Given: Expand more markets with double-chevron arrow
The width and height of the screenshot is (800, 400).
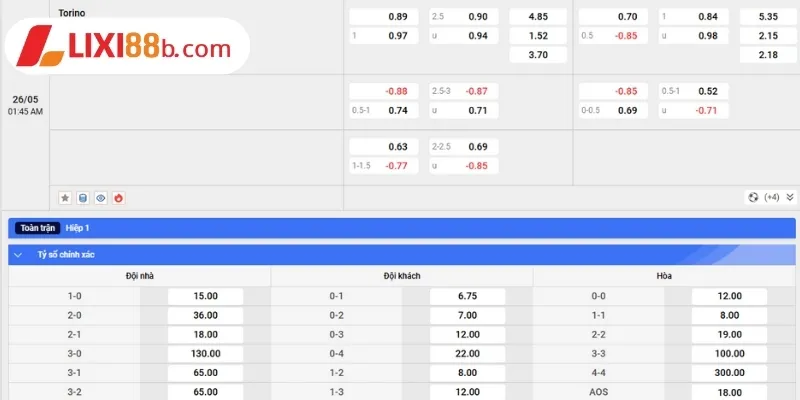Looking at the screenshot, I should click(x=789, y=197).
